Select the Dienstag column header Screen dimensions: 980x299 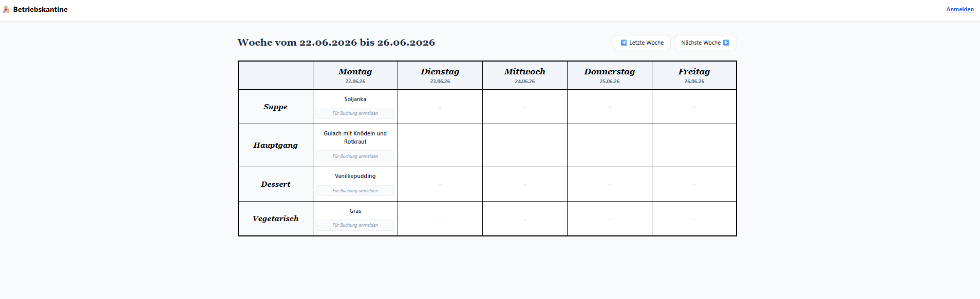coord(440,75)
